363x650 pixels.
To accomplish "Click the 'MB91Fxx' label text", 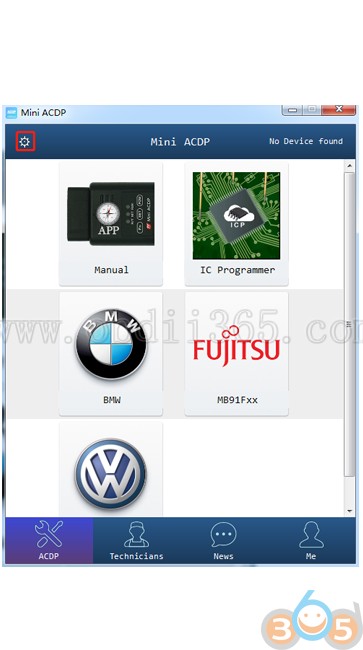I will [x=237, y=400].
